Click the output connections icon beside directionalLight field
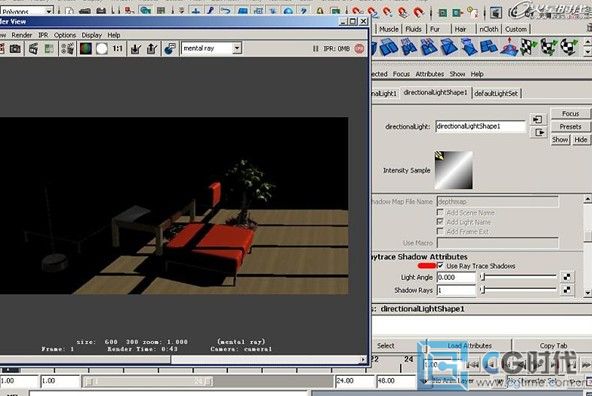This screenshot has height=396, width=592. click(539, 133)
